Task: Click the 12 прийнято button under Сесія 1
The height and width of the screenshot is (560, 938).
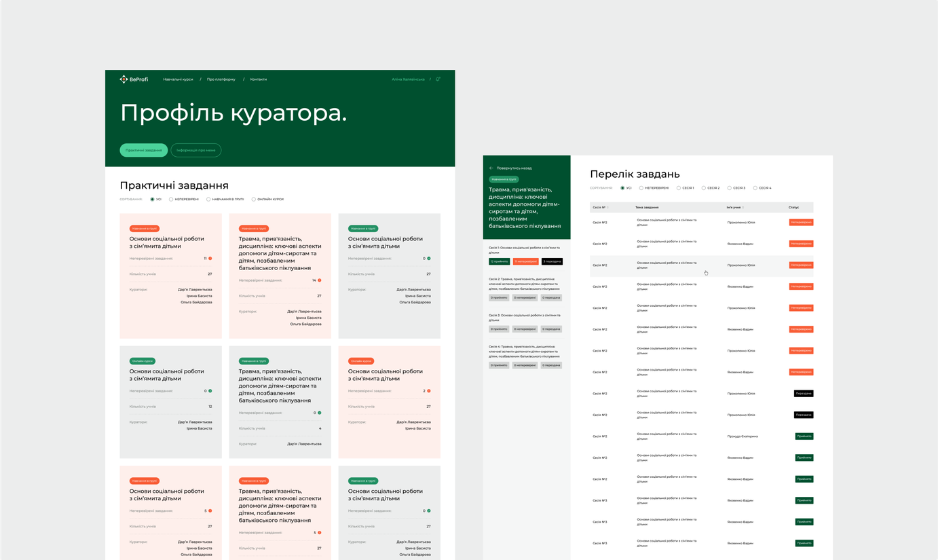Action: click(x=499, y=261)
